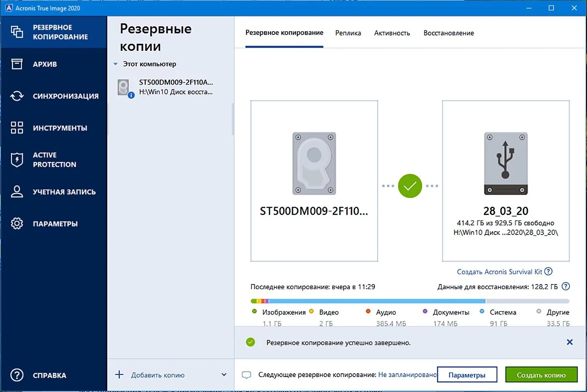The width and height of the screenshot is (587, 392).
Task: Click 'Создать Acronis Survival Kit' link
Action: 499,272
